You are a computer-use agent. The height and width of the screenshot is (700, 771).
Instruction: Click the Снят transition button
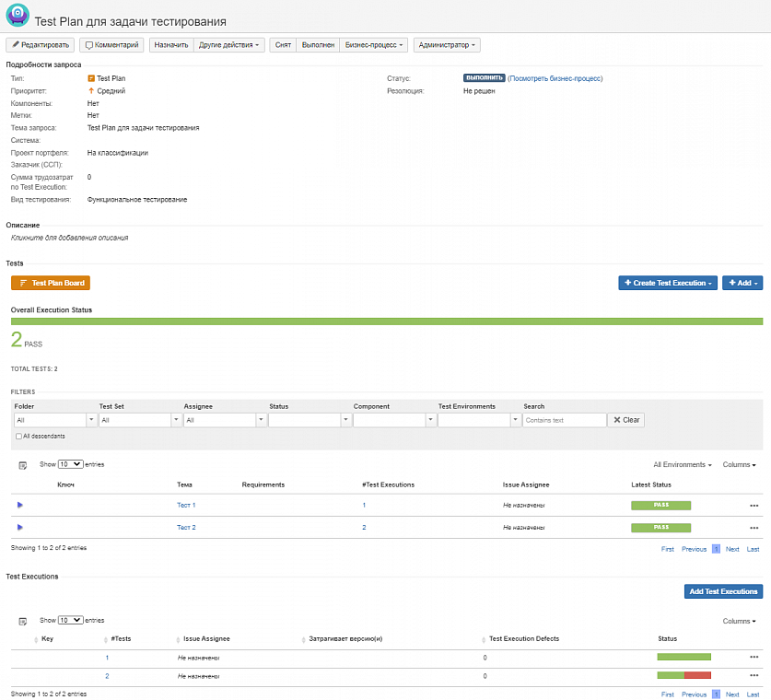(283, 45)
